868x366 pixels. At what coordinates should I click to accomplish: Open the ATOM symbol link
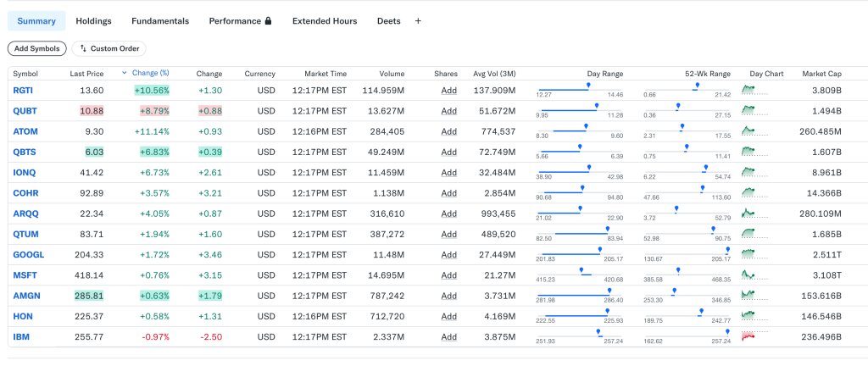pyautogui.click(x=25, y=131)
